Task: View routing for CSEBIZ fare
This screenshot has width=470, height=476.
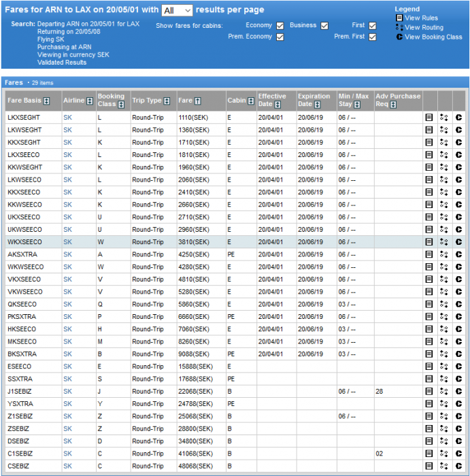Action: 443,466
